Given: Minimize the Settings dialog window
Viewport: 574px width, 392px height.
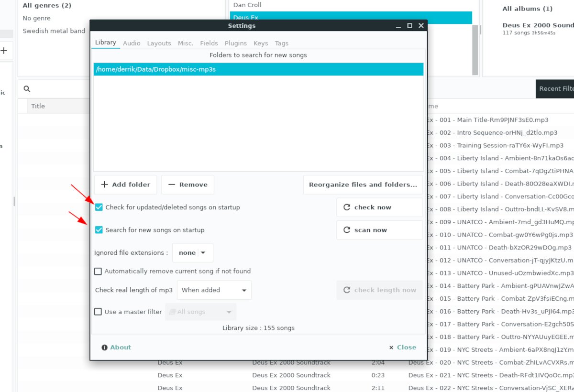Looking at the screenshot, I should 397,26.
